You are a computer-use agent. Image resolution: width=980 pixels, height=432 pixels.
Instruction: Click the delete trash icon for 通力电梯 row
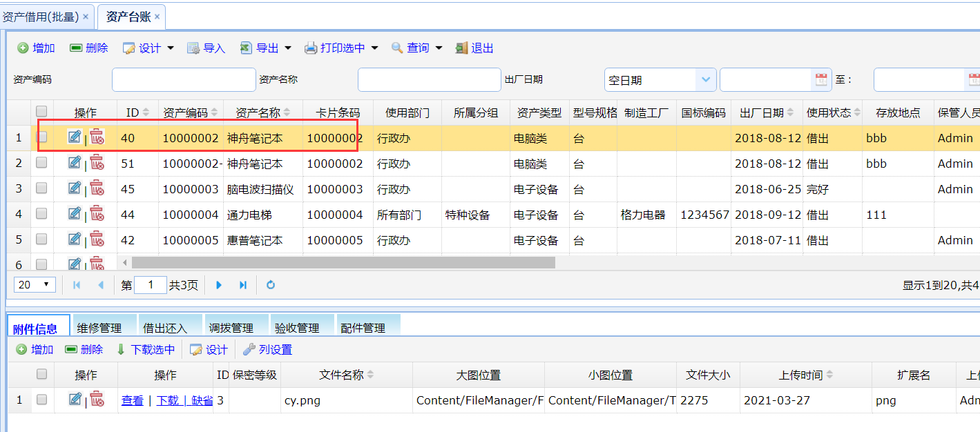(97, 214)
